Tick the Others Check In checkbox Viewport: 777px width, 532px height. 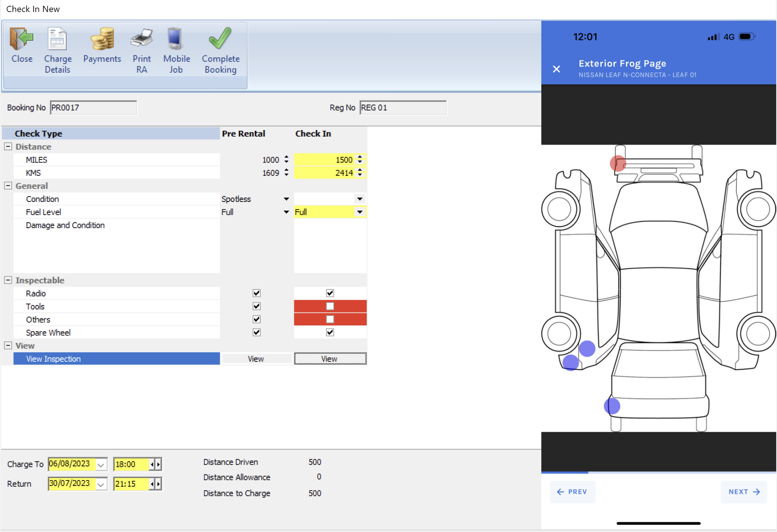330,319
